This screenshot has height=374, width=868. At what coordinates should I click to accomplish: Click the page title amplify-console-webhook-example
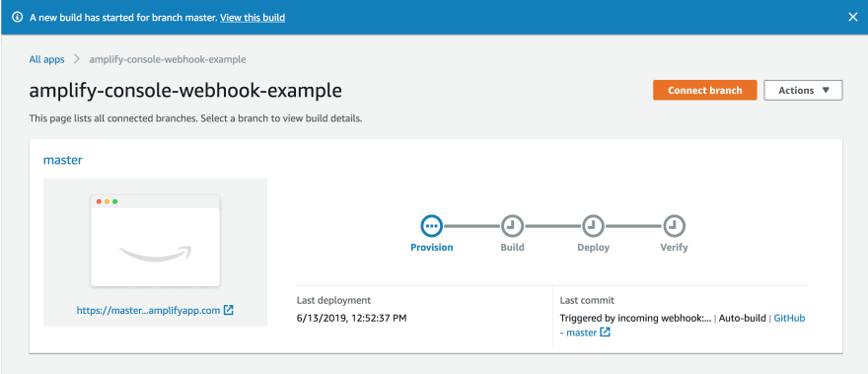point(185,91)
